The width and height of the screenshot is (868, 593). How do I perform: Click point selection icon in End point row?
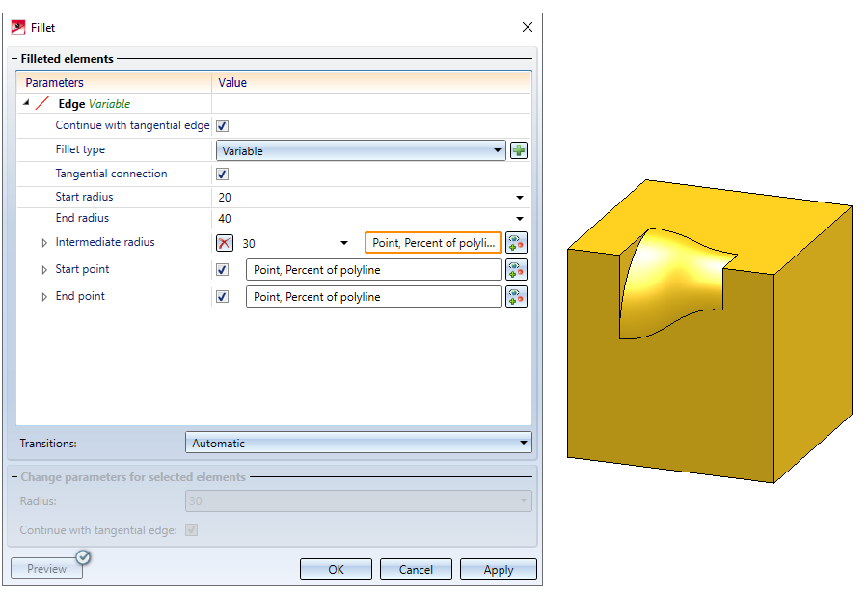pos(516,297)
